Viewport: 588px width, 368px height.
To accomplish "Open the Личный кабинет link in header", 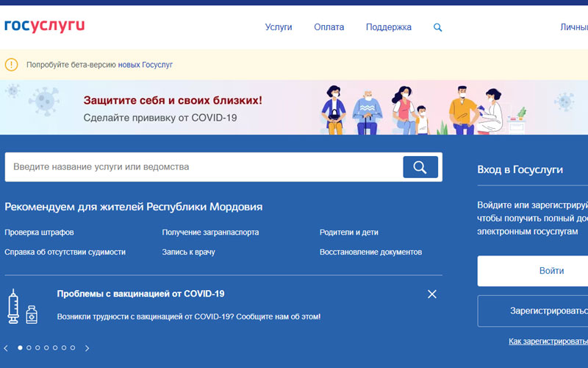I will [x=574, y=27].
